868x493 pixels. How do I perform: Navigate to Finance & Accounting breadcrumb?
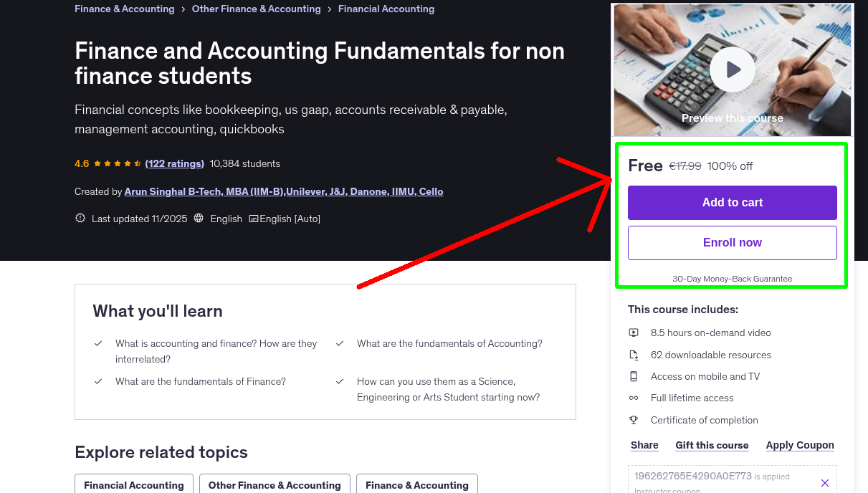pyautogui.click(x=124, y=9)
